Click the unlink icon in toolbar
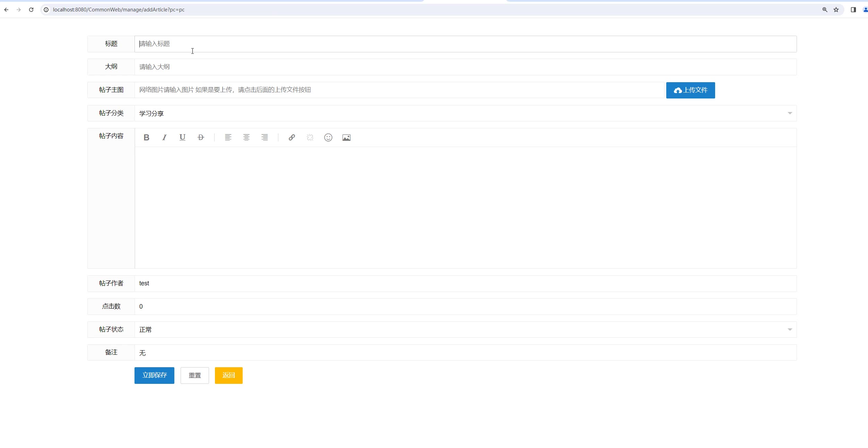868x448 pixels. pos(310,138)
